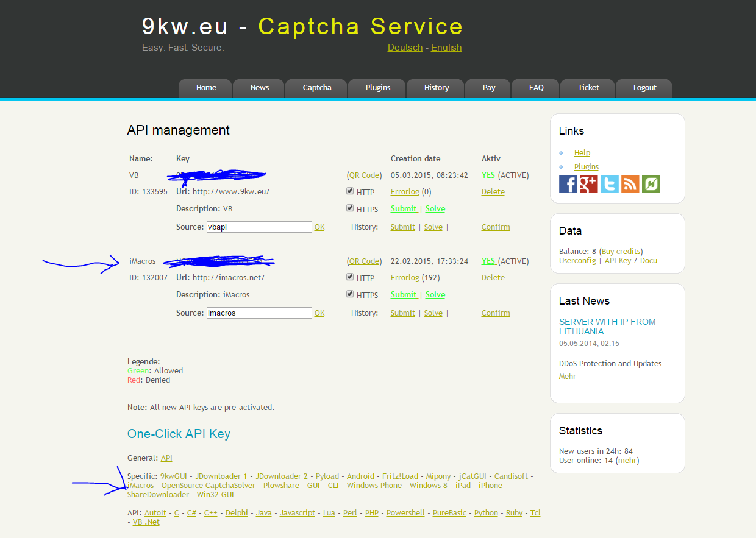Open the History tab
Screen dimensions: 756x538
[x=437, y=88]
